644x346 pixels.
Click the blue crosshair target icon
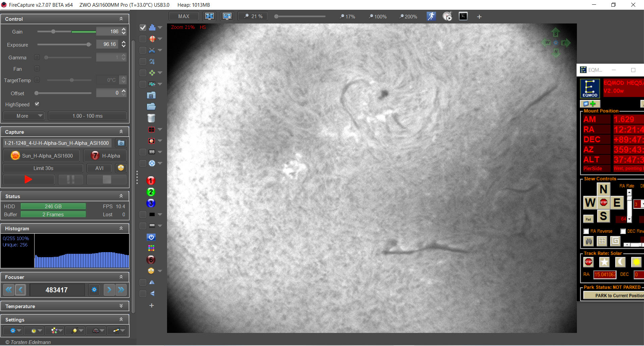[152, 163]
